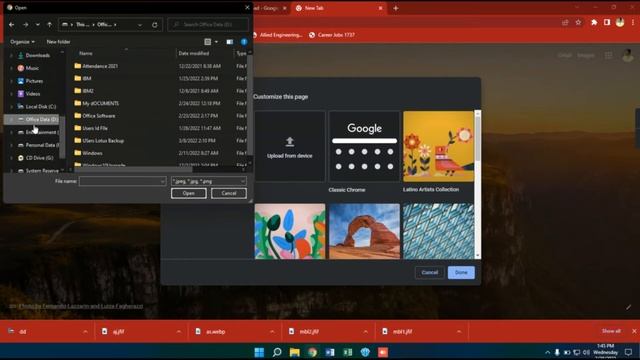Select the IBM folder
The height and width of the screenshot is (360, 640).
click(87, 78)
